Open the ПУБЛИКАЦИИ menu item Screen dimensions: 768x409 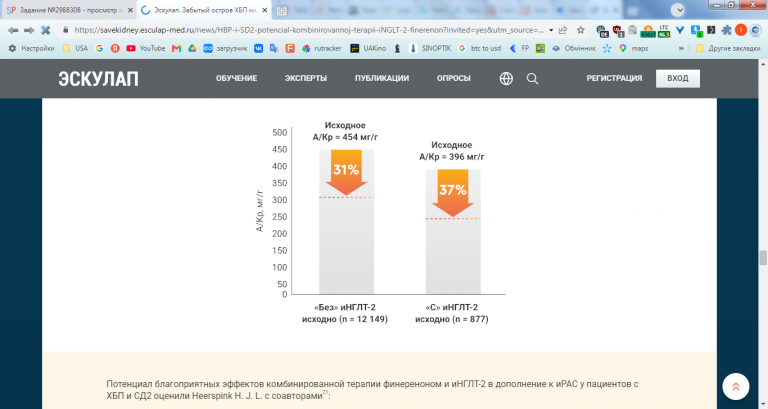click(382, 78)
